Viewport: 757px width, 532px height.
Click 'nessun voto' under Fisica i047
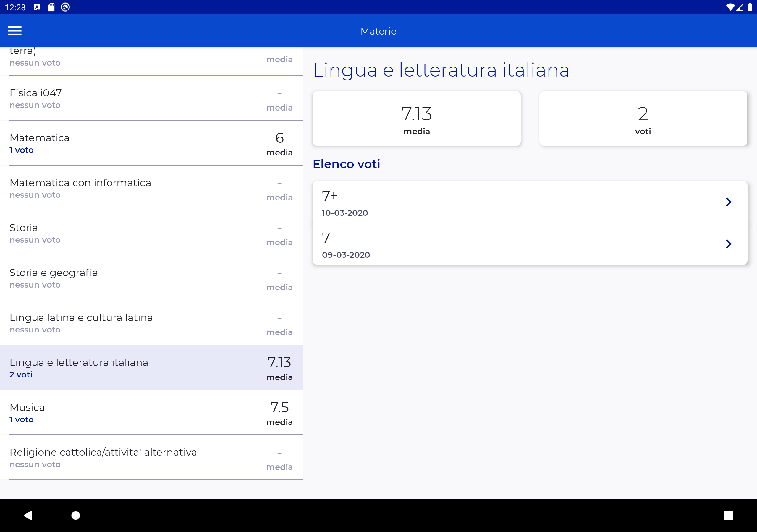pyautogui.click(x=35, y=105)
